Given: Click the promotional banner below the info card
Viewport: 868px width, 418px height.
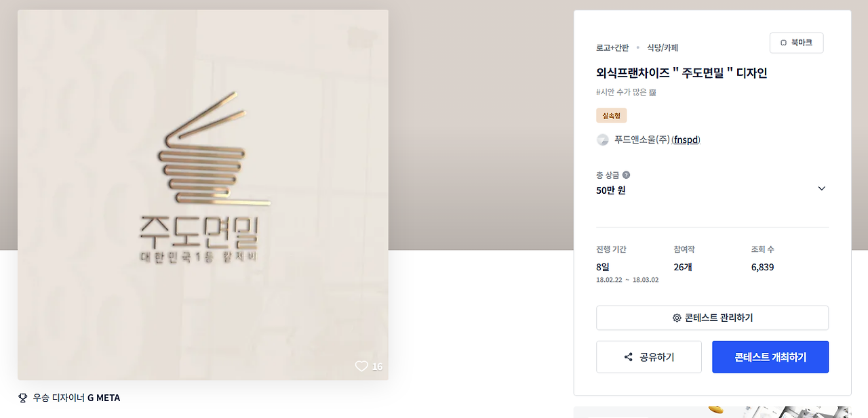Looking at the screenshot, I should [x=712, y=412].
